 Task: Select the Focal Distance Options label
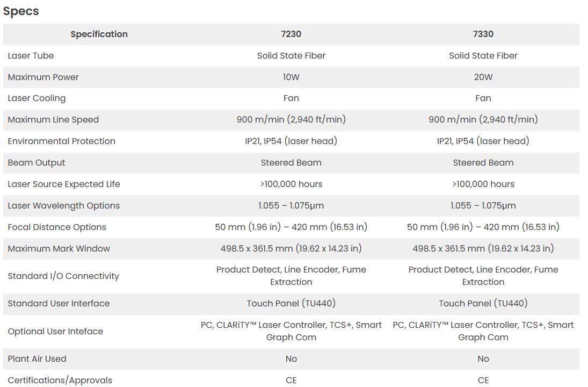tap(57, 227)
